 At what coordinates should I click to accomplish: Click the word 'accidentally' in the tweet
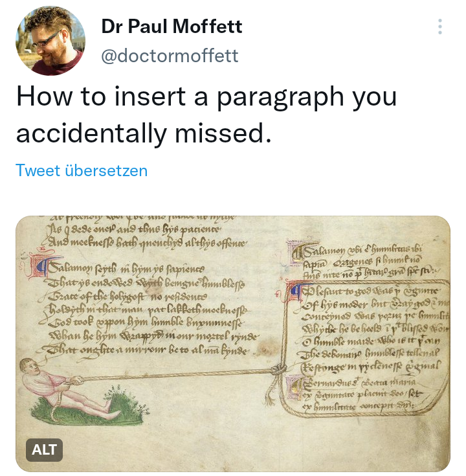(x=91, y=134)
